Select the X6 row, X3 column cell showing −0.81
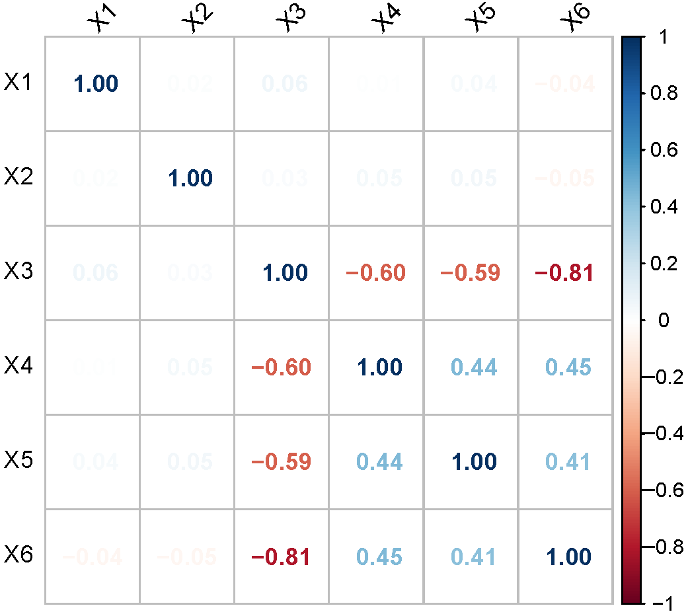This screenshot has width=688, height=616. 282,557
